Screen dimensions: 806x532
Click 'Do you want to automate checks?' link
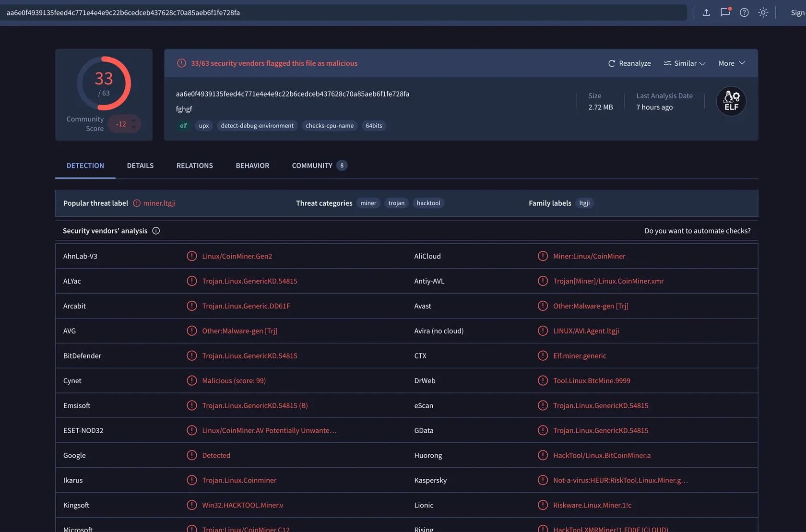tap(698, 231)
